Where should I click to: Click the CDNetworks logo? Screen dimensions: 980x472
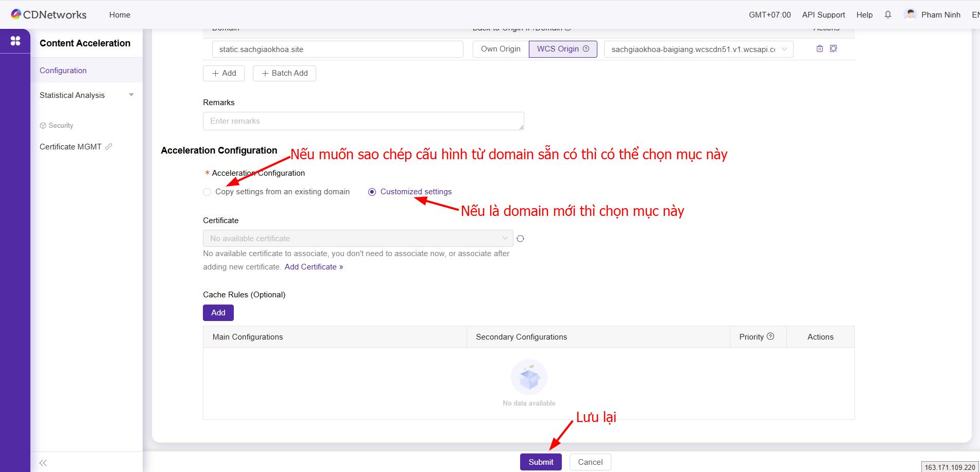point(49,15)
